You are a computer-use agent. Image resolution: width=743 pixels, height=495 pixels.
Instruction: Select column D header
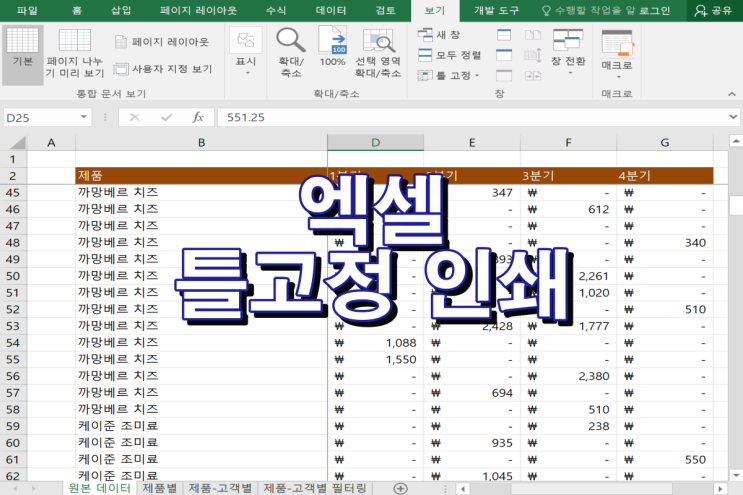point(375,143)
